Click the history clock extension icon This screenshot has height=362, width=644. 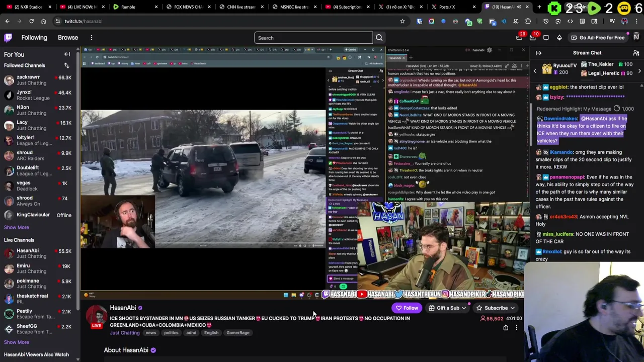(546, 21)
